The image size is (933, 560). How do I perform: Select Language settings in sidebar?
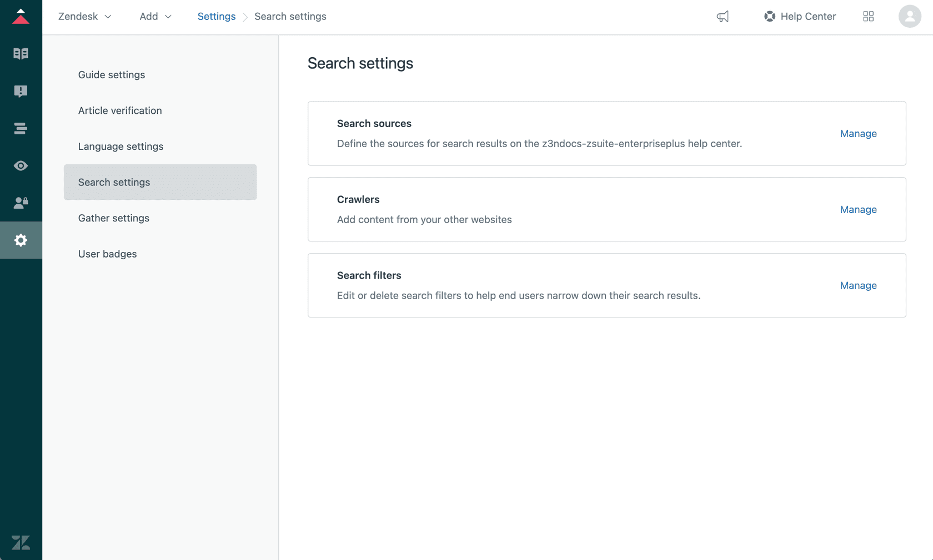click(121, 146)
